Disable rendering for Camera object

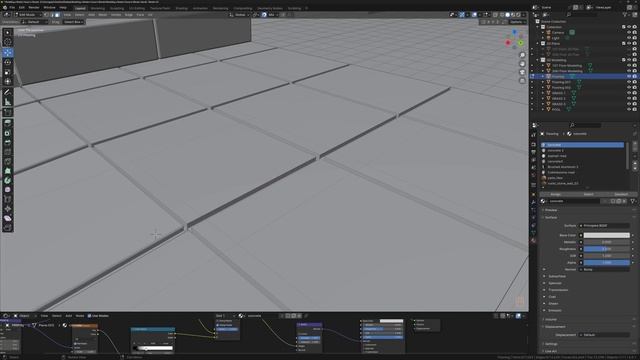(x=634, y=32)
